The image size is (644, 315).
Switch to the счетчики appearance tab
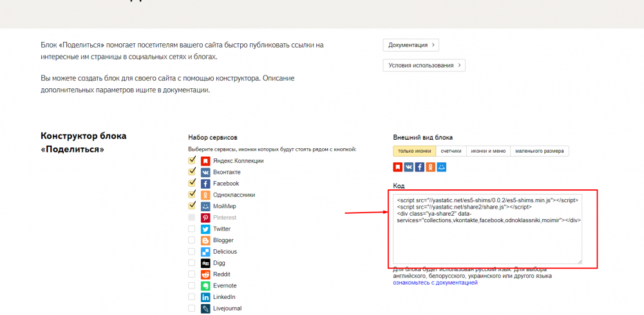451,151
